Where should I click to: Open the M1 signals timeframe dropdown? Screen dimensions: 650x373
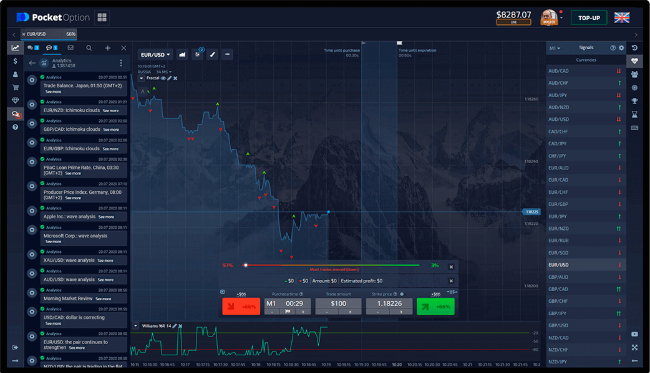[x=555, y=48]
